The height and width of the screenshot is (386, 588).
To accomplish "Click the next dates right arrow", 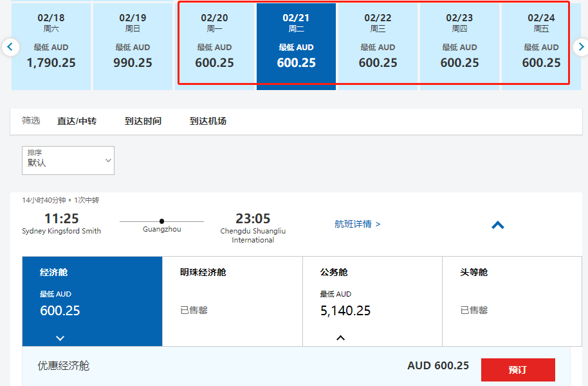I will pyautogui.click(x=580, y=46).
